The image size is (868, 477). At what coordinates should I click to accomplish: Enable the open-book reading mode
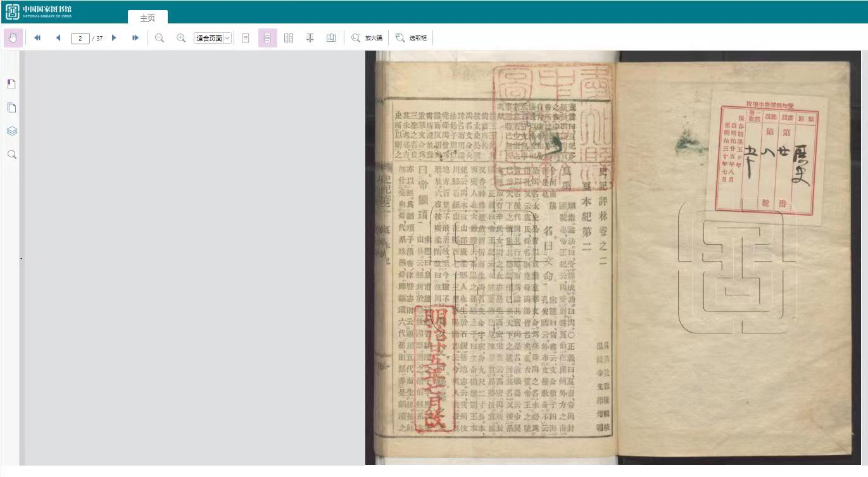(x=331, y=38)
